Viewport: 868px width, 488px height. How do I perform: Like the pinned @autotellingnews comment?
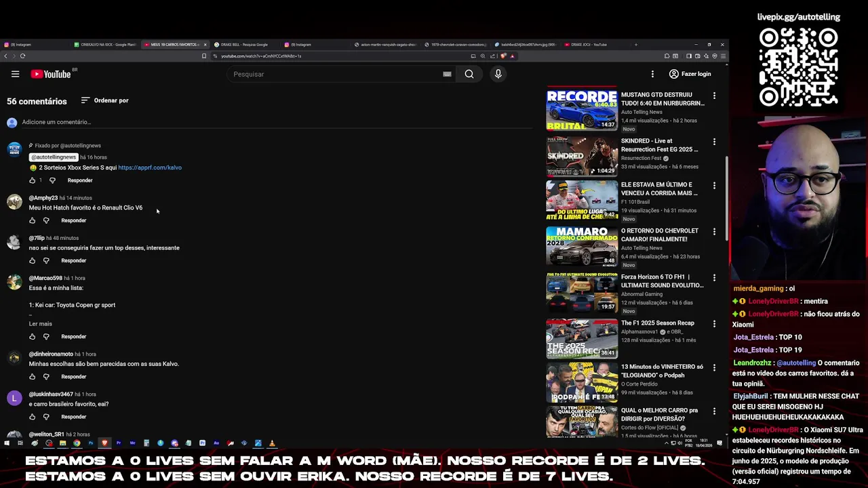[32, 180]
